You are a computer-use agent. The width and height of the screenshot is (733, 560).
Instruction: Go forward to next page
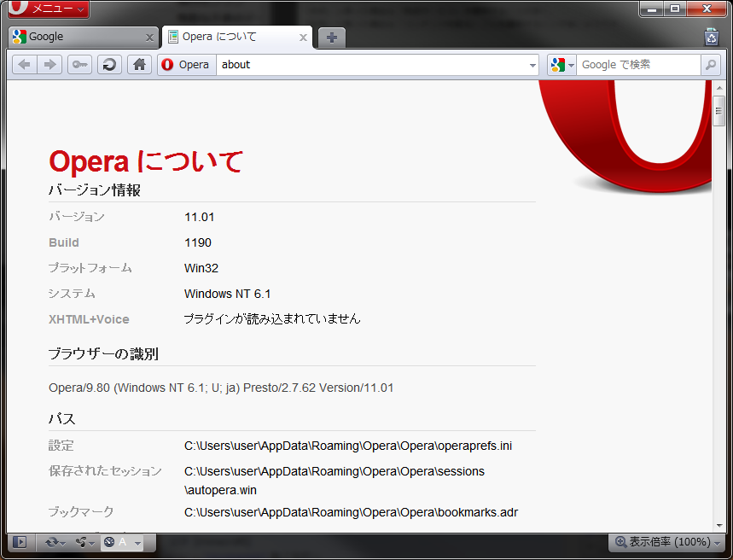[49, 65]
